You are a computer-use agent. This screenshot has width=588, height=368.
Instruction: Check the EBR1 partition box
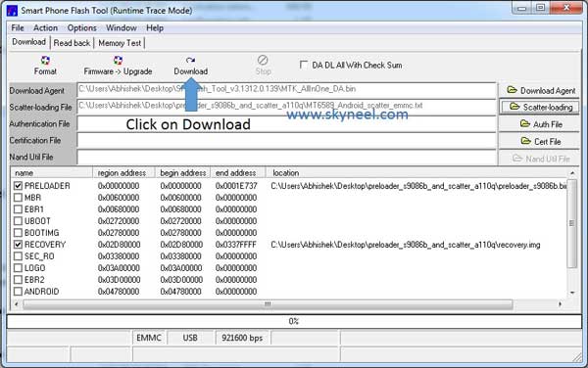tap(18, 208)
